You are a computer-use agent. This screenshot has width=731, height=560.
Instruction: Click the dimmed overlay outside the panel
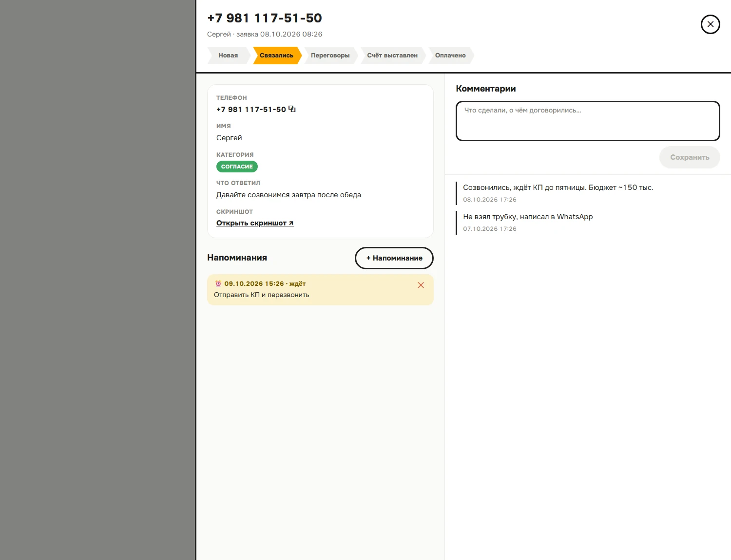click(x=97, y=280)
